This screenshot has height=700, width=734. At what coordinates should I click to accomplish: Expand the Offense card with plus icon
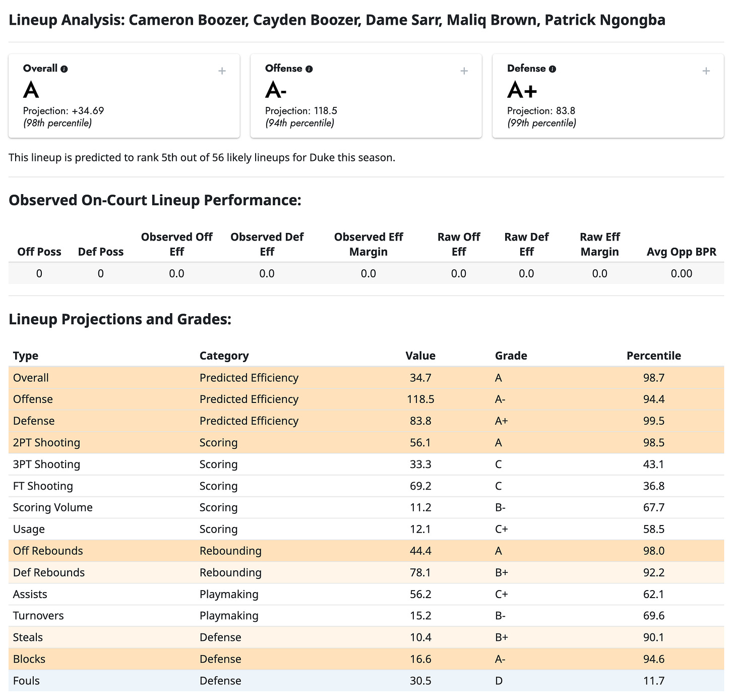[x=464, y=71]
